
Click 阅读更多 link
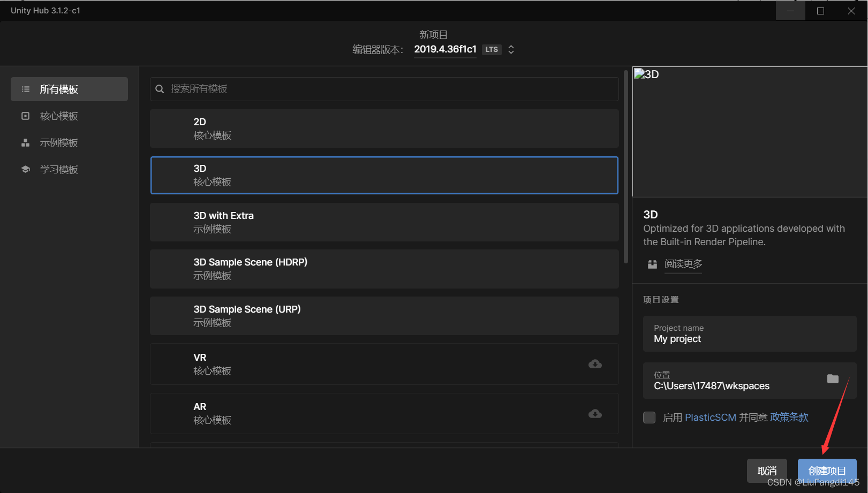[683, 264]
